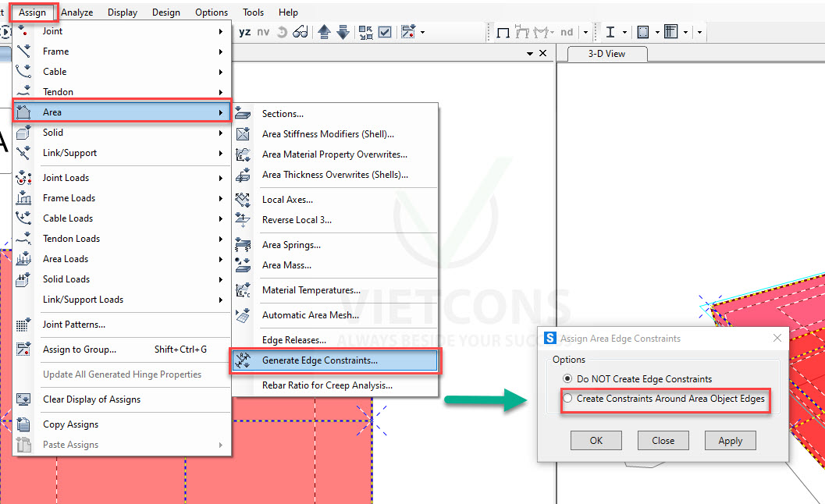Image resolution: width=825 pixels, height=504 pixels.
Task: Switch to the 3-D View tab
Action: pyautogui.click(x=605, y=54)
